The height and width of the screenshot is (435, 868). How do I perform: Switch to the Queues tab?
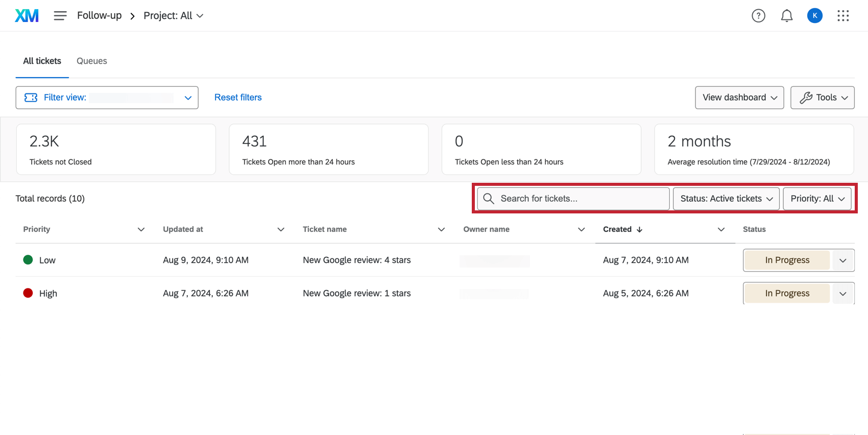click(x=92, y=61)
